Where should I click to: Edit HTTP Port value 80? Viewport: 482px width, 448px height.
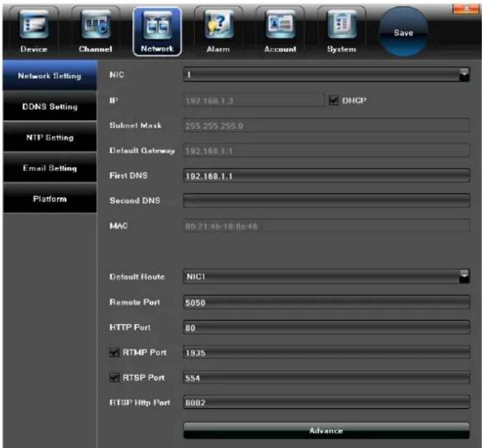click(x=327, y=327)
